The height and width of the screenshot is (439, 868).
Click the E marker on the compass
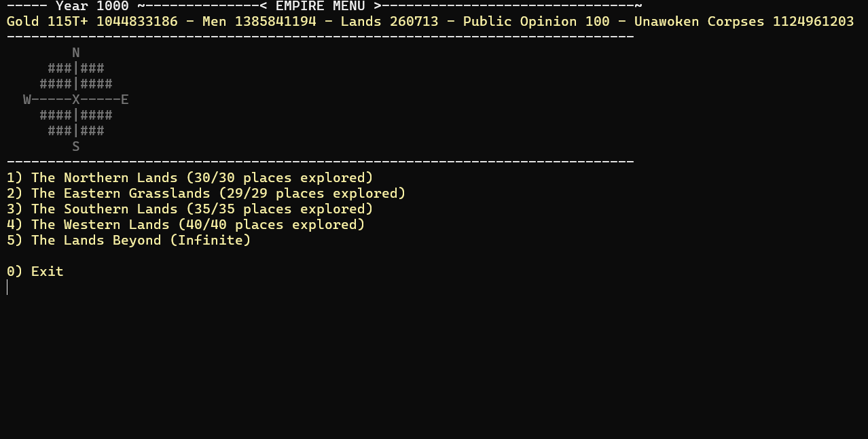[x=125, y=100]
